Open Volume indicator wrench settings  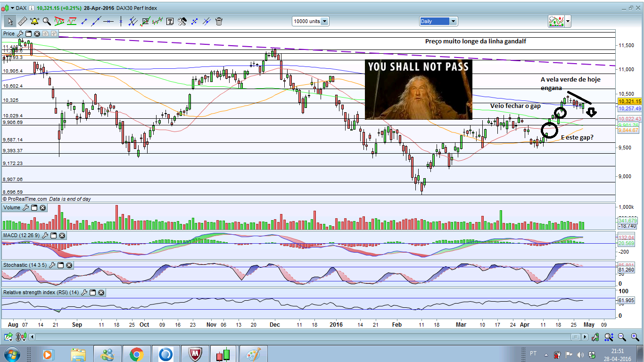coord(25,207)
